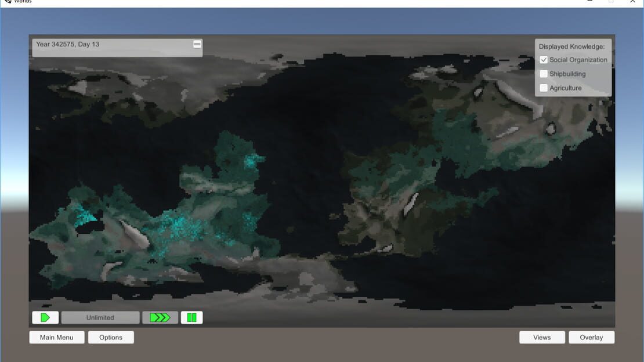This screenshot has height=362, width=644.
Task: Open the Options dialog
Action: click(111, 338)
